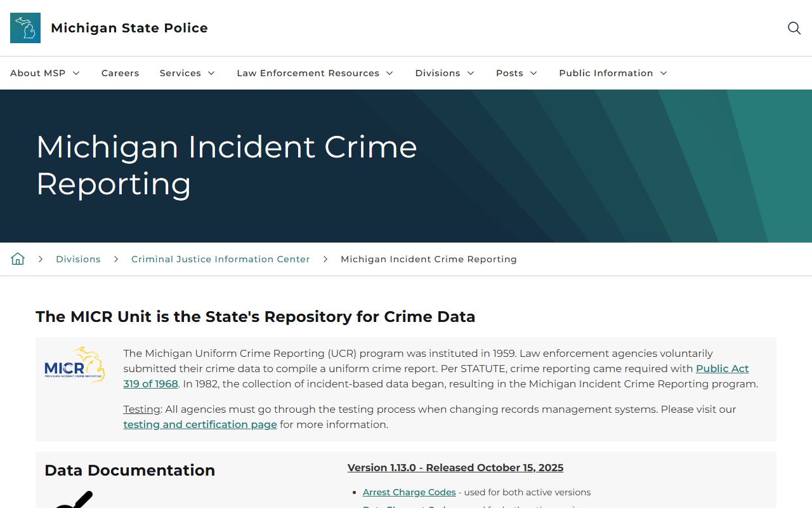
Task: Click the Michigan Incident Crime Reporting breadcrumb text
Action: coord(429,259)
